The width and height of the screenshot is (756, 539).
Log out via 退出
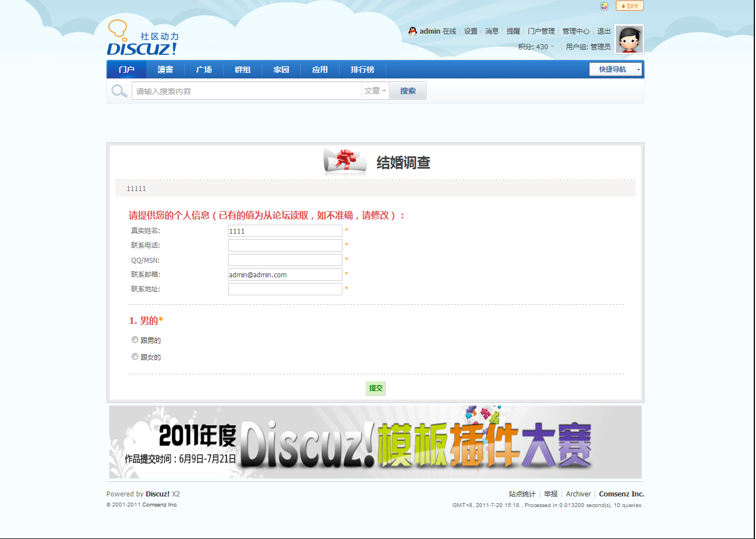604,31
